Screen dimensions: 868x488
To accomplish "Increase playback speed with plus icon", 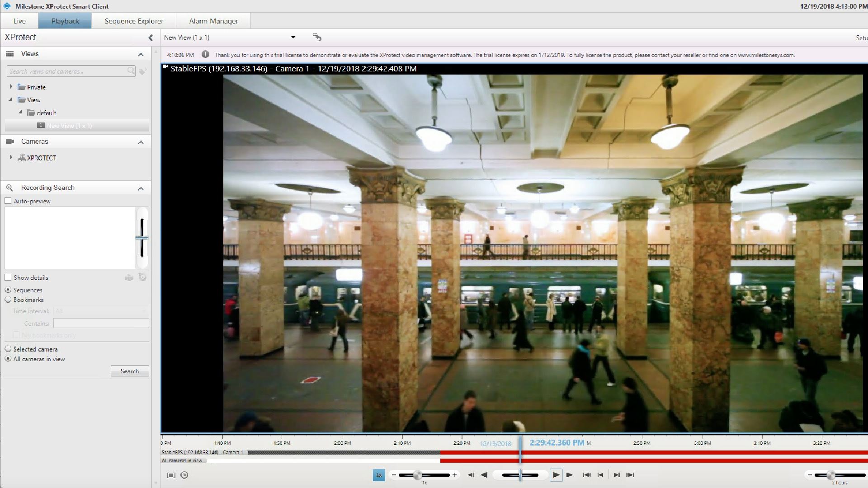I will coord(454,475).
